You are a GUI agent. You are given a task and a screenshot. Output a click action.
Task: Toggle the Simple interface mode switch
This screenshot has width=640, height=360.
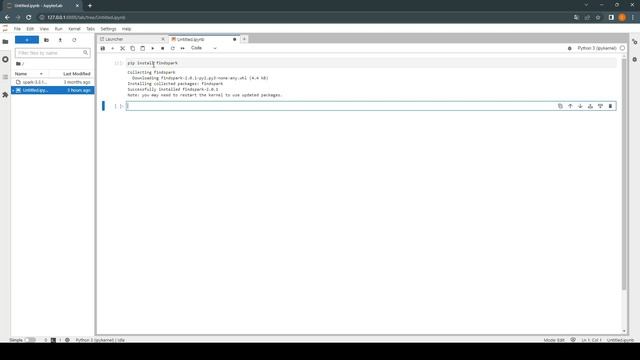click(x=30, y=340)
